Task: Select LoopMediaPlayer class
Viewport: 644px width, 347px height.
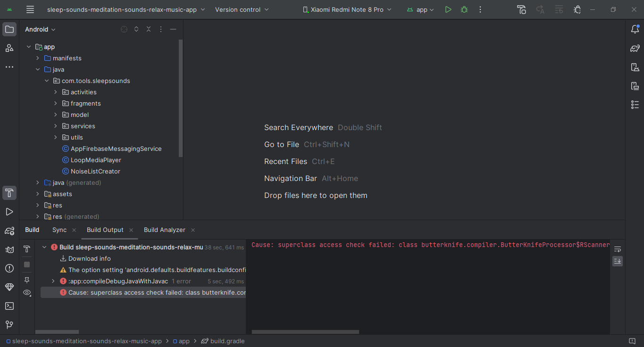Action: tap(96, 160)
